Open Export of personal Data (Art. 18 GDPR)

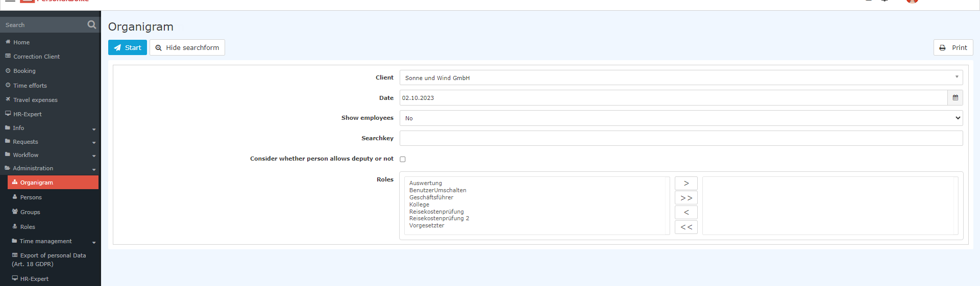[x=49, y=259]
